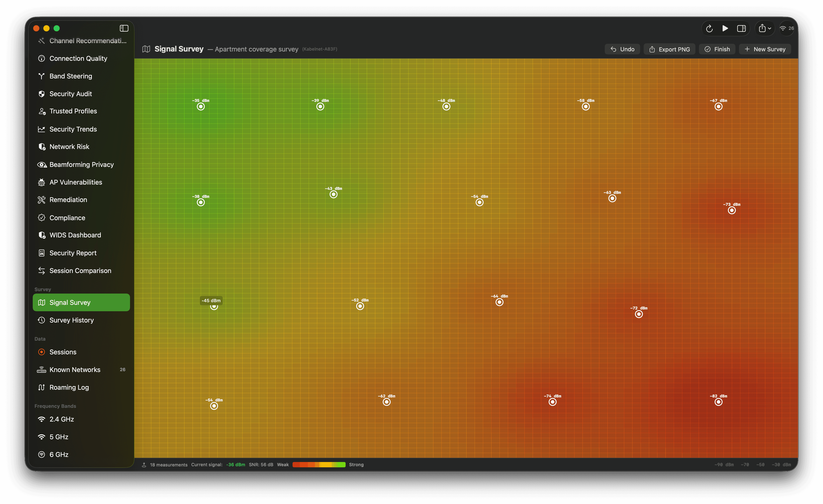Select the -52 dBm measurement point
Image resolution: width=823 pixels, height=504 pixels.
(x=360, y=306)
